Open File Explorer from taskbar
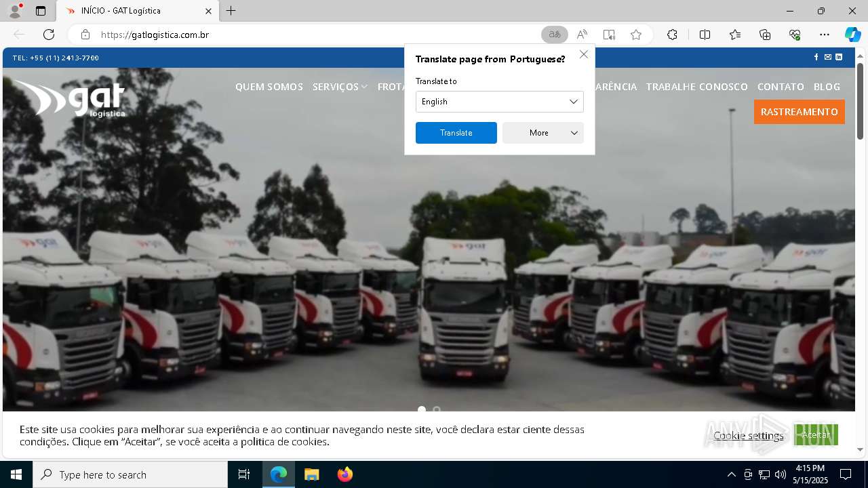This screenshot has height=488, width=868. point(311,474)
